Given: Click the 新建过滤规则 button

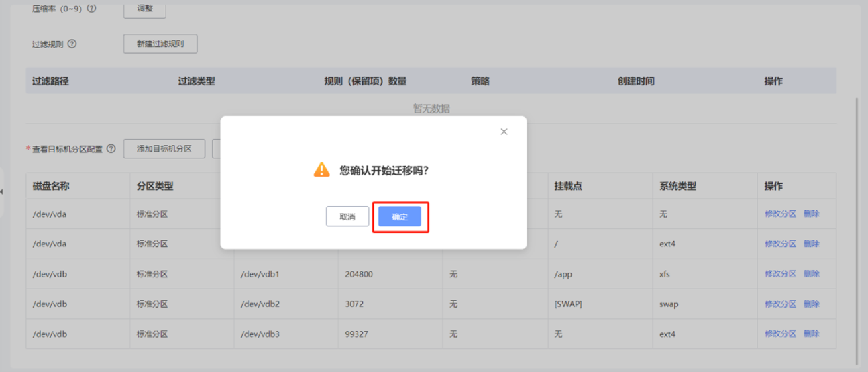Looking at the screenshot, I should [160, 44].
